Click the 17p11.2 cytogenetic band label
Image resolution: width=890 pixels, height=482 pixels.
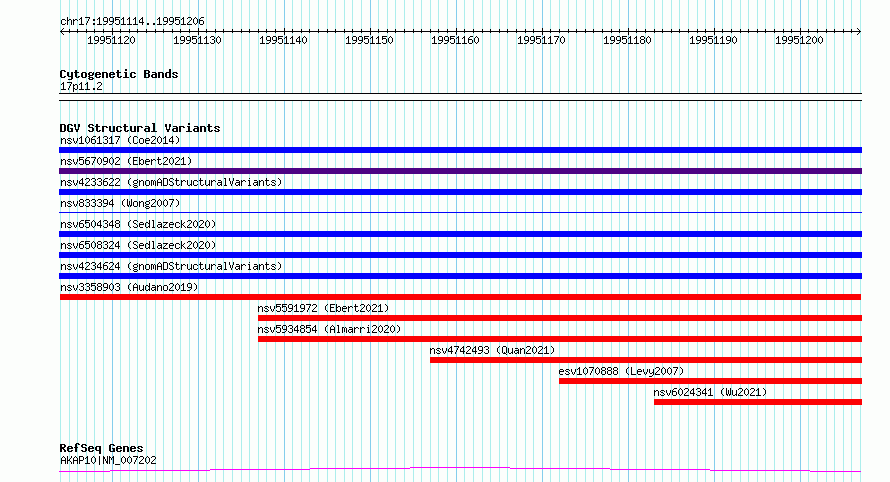pyautogui.click(x=81, y=86)
